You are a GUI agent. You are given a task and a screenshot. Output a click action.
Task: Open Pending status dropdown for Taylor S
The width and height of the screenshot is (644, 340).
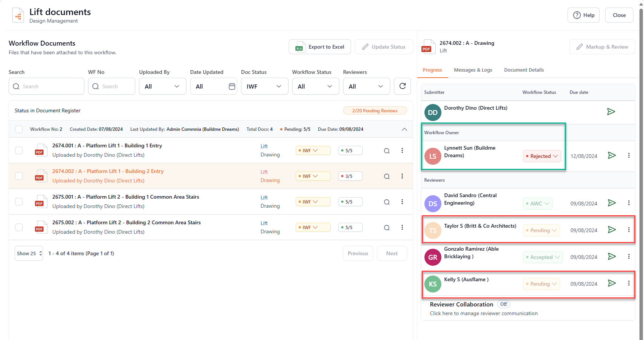(x=541, y=230)
